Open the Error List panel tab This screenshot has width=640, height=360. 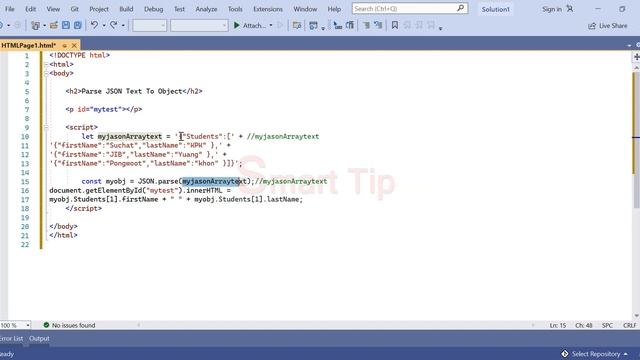(11, 338)
